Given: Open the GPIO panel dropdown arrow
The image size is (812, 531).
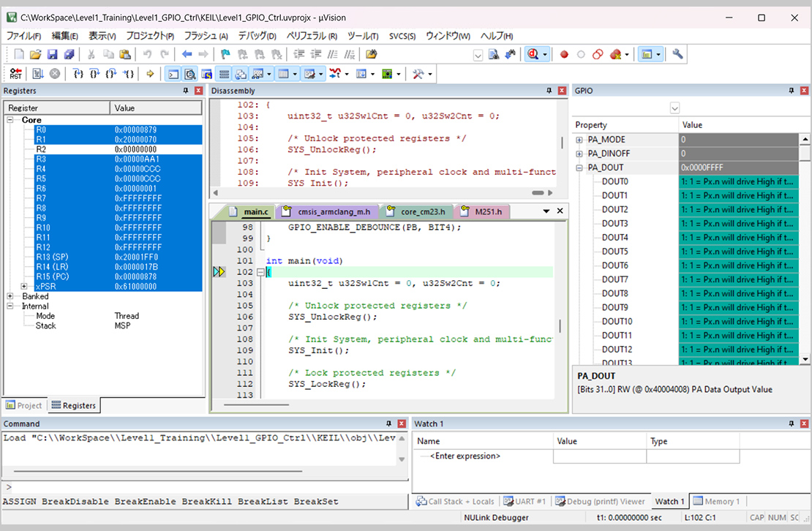Looking at the screenshot, I should pyautogui.click(x=674, y=108).
